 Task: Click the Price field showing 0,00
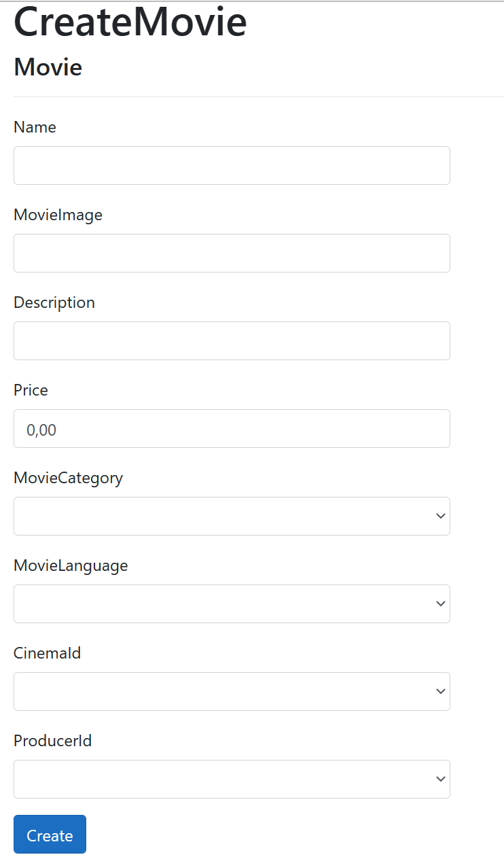pos(232,428)
